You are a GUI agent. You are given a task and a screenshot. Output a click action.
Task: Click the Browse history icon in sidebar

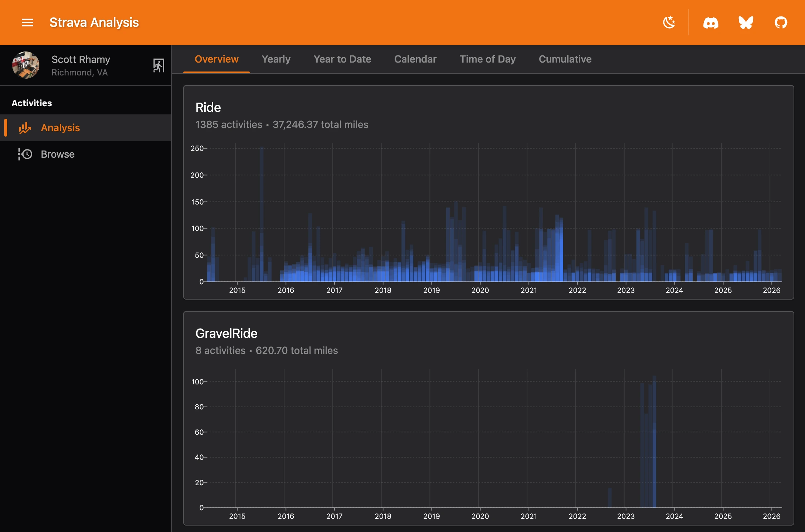tap(25, 154)
